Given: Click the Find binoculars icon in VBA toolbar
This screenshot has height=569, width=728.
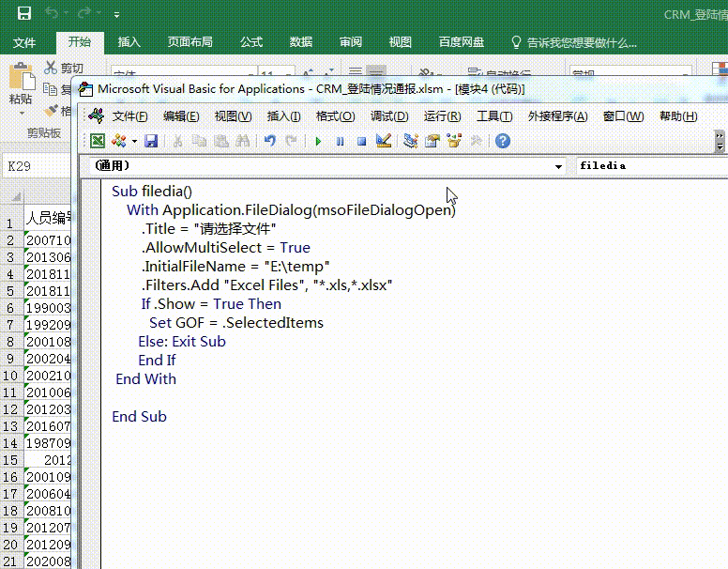Looking at the screenshot, I should [243, 141].
